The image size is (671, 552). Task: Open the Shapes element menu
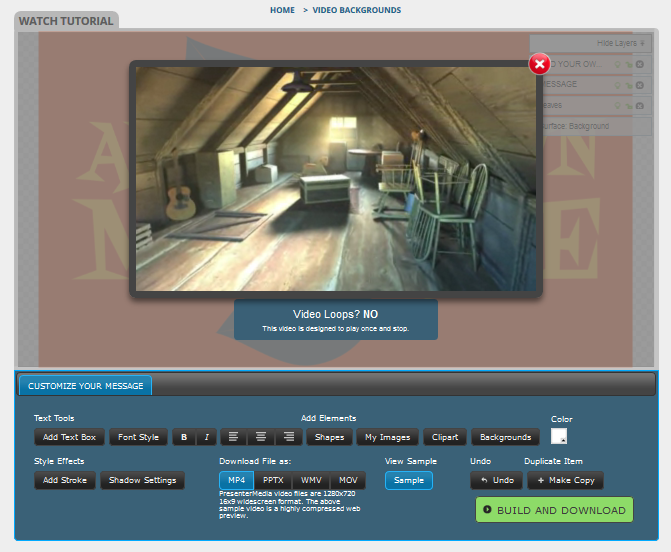point(329,437)
